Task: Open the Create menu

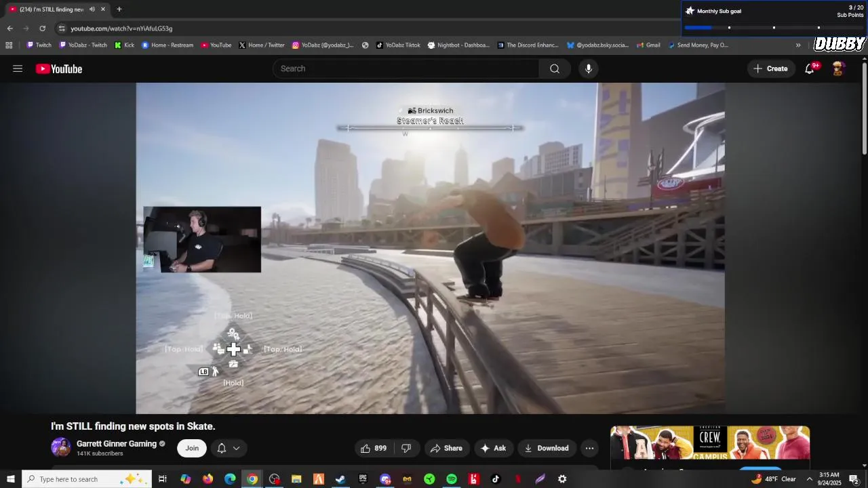Action: tap(771, 68)
